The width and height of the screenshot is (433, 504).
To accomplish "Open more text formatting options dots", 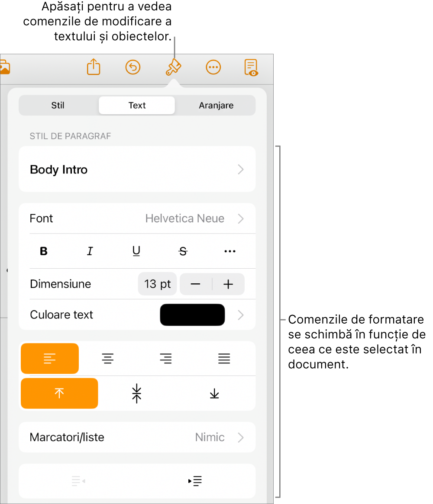I will tap(229, 251).
